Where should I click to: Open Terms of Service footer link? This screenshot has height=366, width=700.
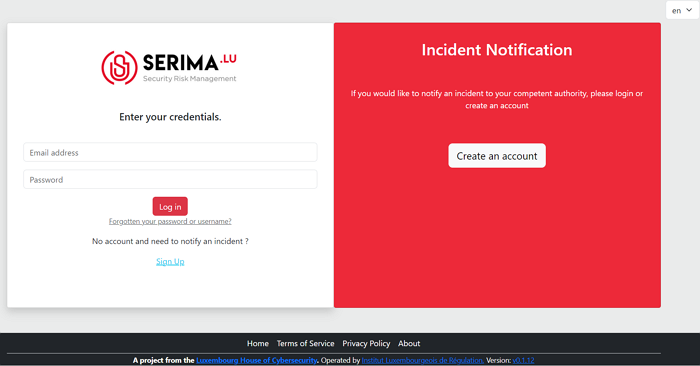click(305, 344)
